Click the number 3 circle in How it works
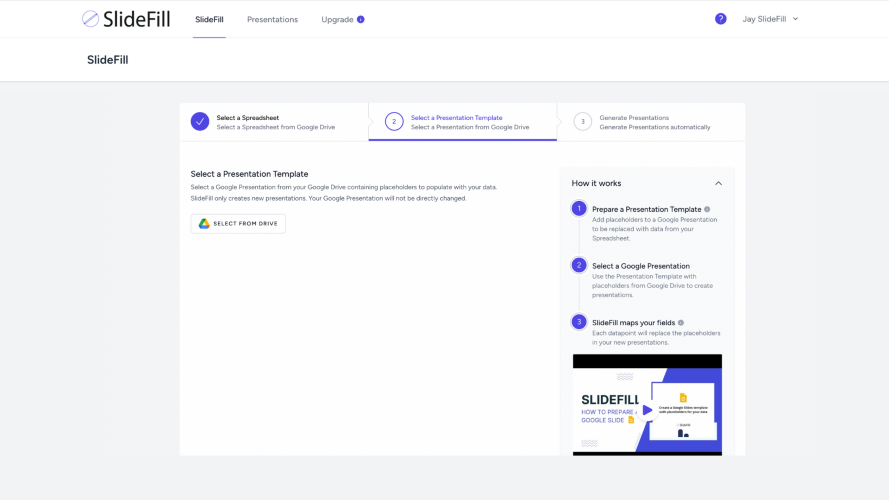 [x=579, y=322]
